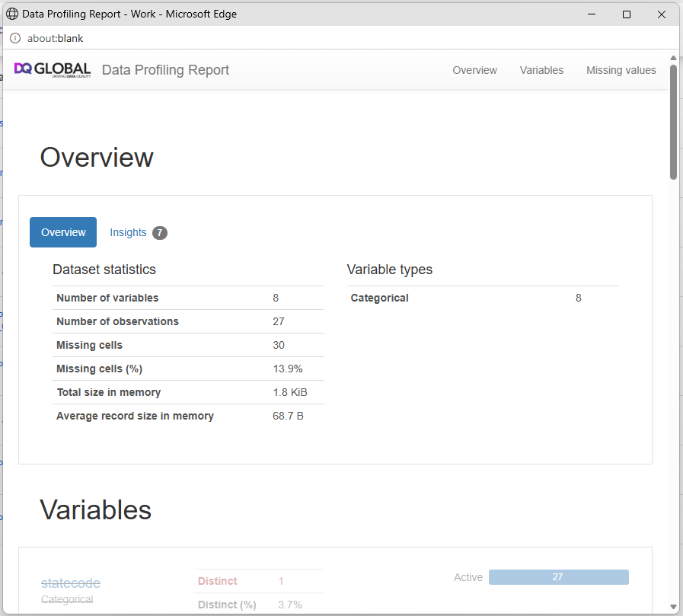Click the 'Distinct' label under statecode
The width and height of the screenshot is (683, 616).
pos(217,581)
